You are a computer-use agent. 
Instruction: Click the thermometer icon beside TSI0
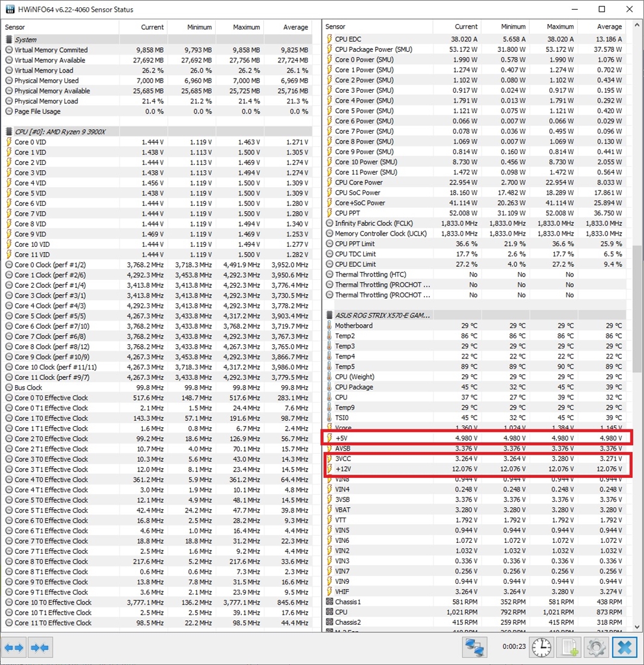(x=329, y=418)
